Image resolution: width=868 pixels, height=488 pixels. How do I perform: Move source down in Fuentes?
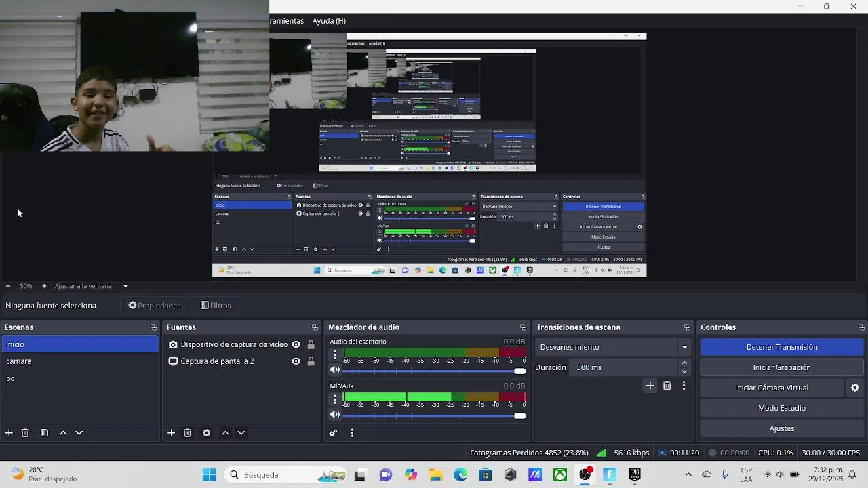coord(241,433)
